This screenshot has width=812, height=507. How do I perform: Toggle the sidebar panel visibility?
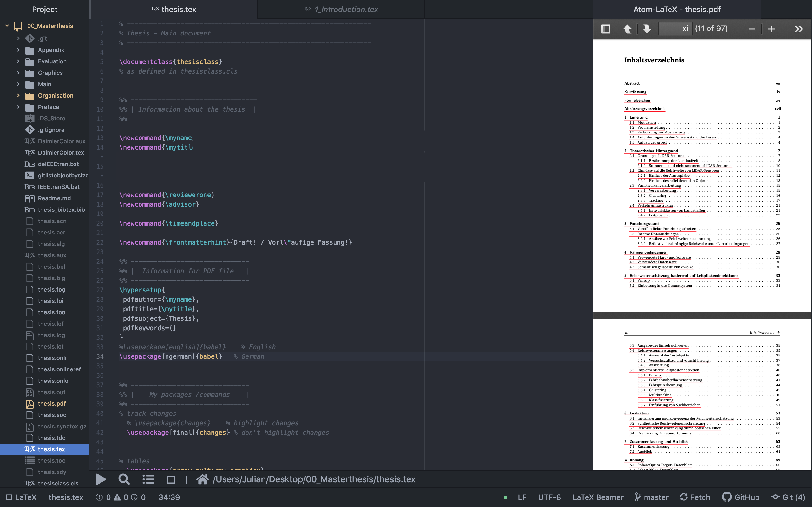point(606,28)
